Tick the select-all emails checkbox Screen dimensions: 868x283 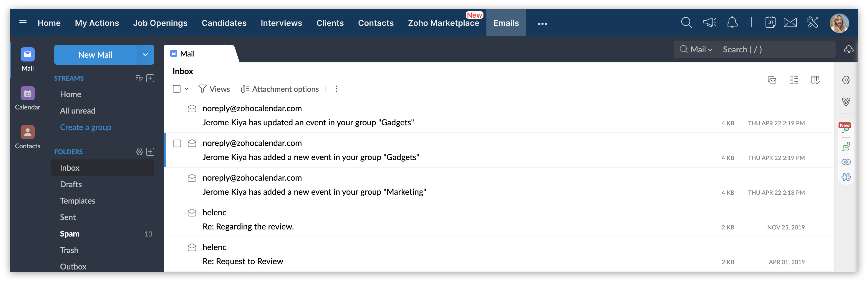[177, 89]
